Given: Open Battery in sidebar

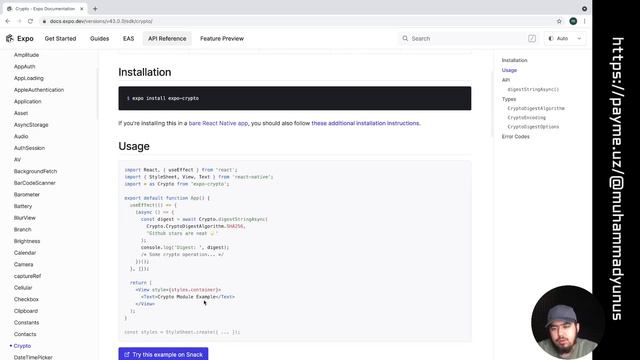Looking at the screenshot, I should pos(23,206).
